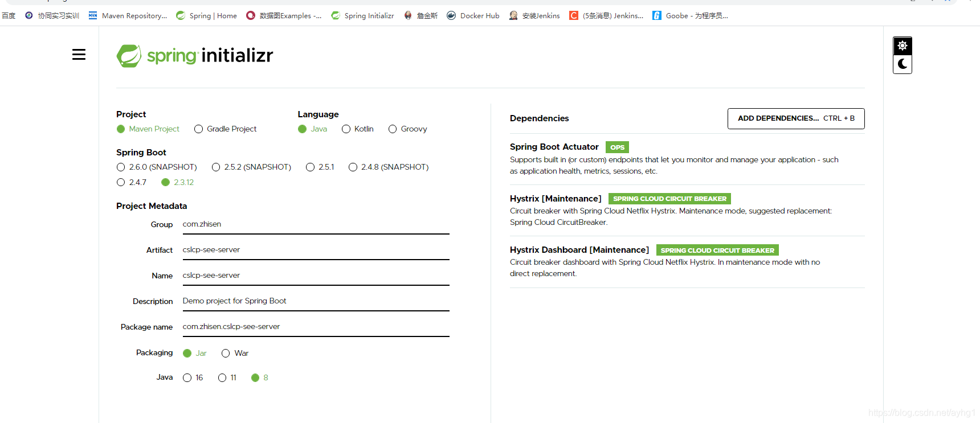
Task: Open Spring Initializr bookmark
Action: click(x=362, y=16)
